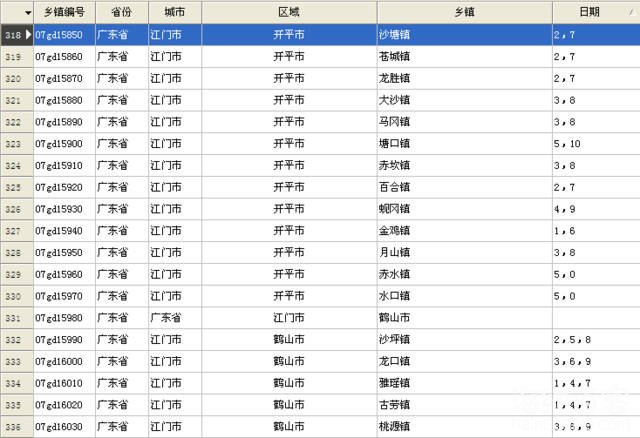Click the 区域 column header
640x438 pixels.
(289, 12)
